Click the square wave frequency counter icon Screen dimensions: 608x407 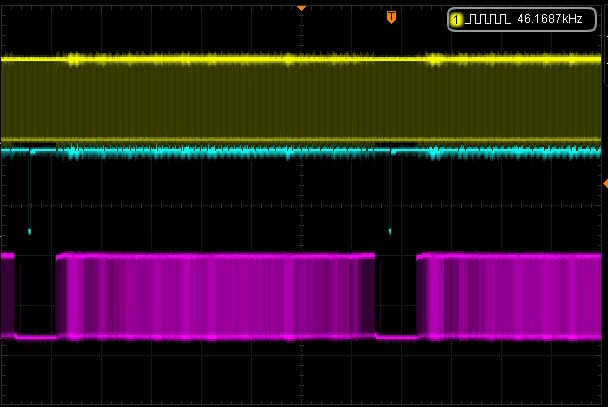487,19
